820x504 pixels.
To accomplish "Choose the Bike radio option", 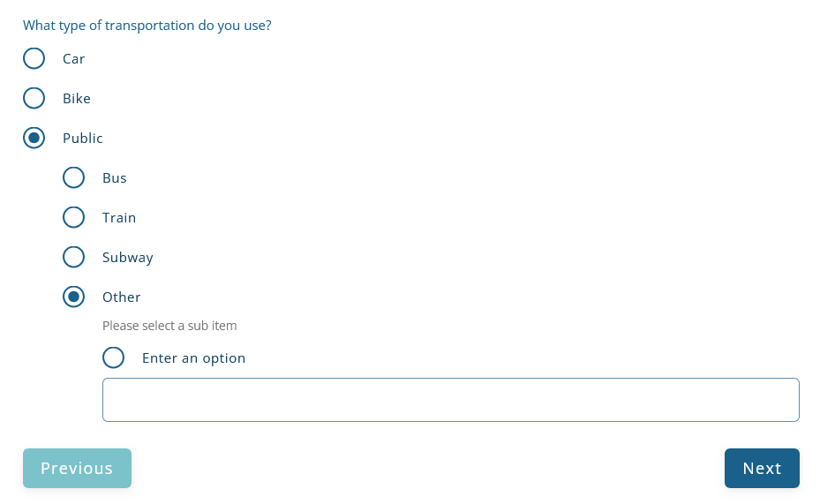I will pyautogui.click(x=34, y=98).
